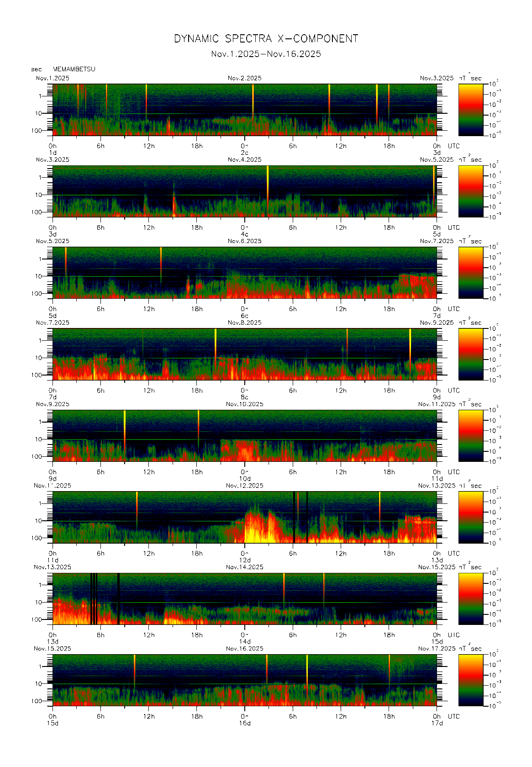This screenshot has width=532, height=767.
Task: Select the colorbar beside the sixth spectrogram
Action: [x=470, y=517]
